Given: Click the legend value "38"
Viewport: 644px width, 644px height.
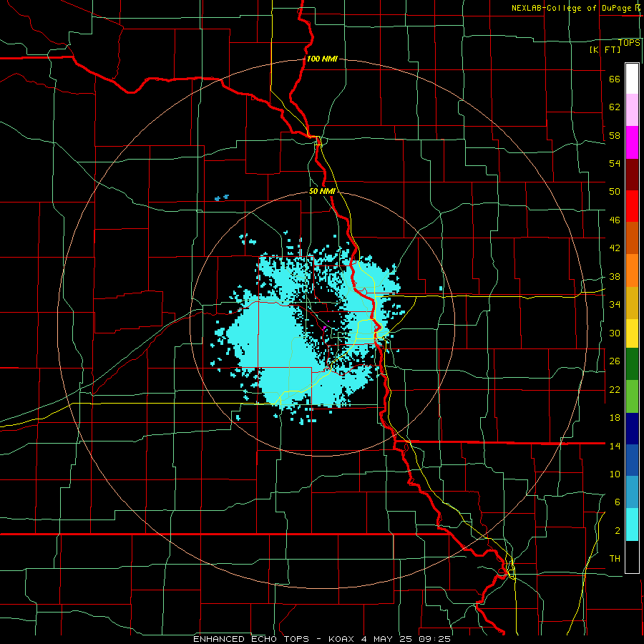Looking at the screenshot, I should (x=615, y=277).
